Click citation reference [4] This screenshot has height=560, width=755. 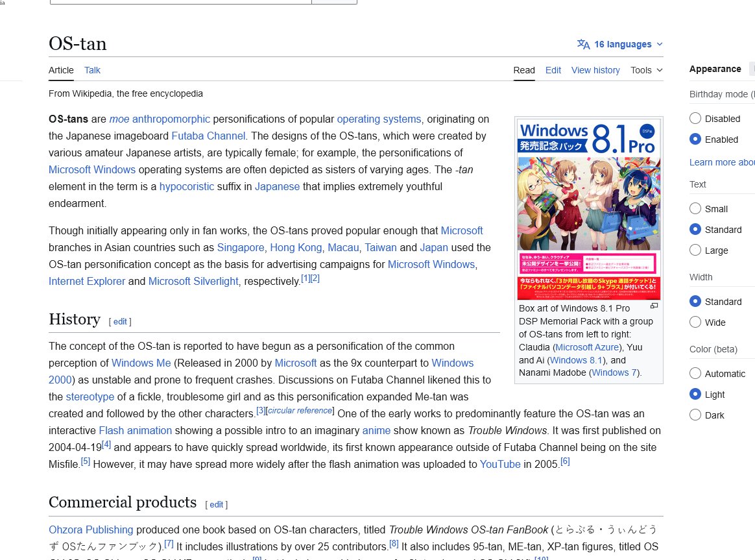coord(106,444)
